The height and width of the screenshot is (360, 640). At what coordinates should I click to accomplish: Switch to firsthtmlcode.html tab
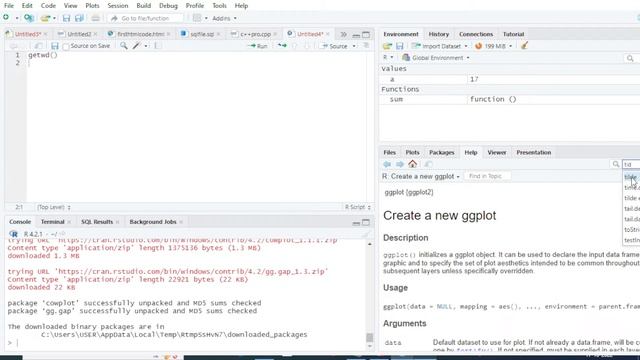[140, 34]
